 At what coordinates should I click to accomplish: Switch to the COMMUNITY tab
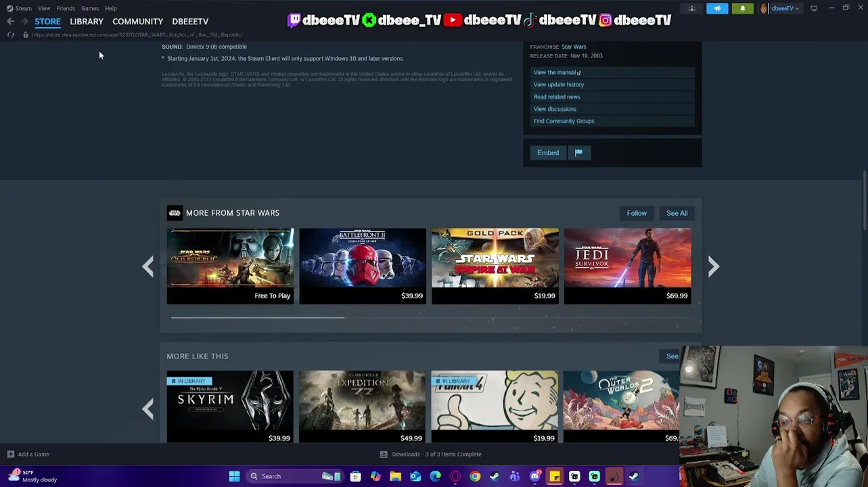coord(137,22)
